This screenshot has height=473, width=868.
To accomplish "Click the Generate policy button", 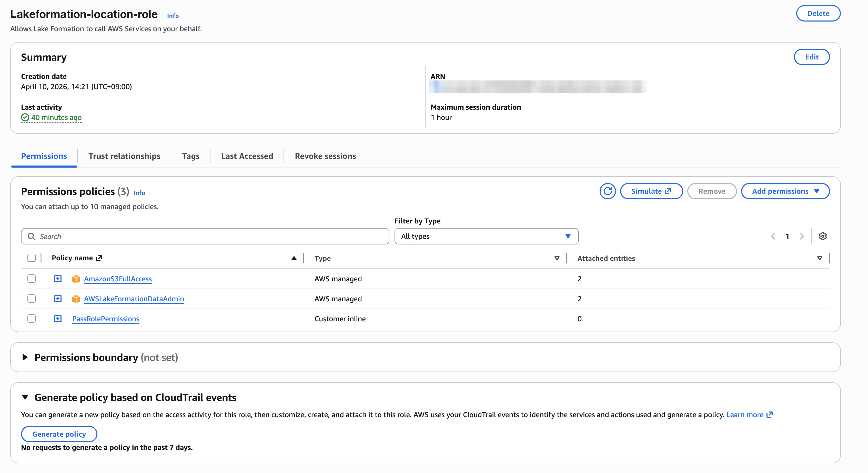I will pyautogui.click(x=59, y=434).
